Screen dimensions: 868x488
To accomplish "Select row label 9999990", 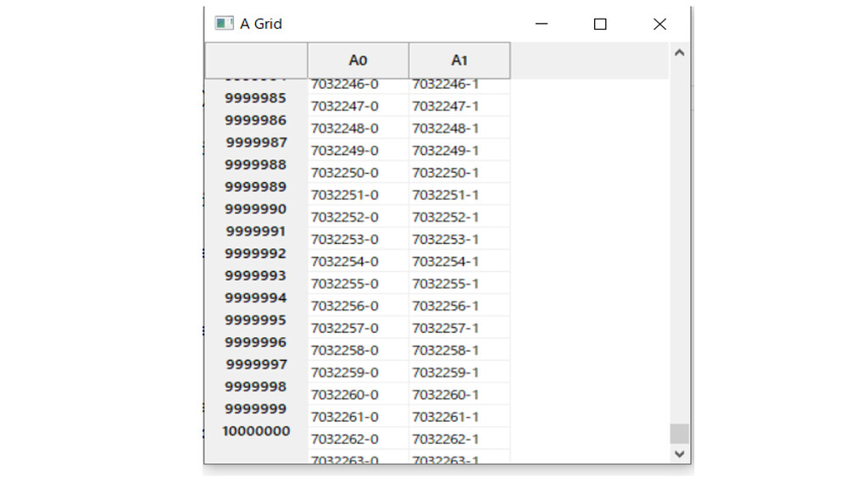I will click(256, 208).
